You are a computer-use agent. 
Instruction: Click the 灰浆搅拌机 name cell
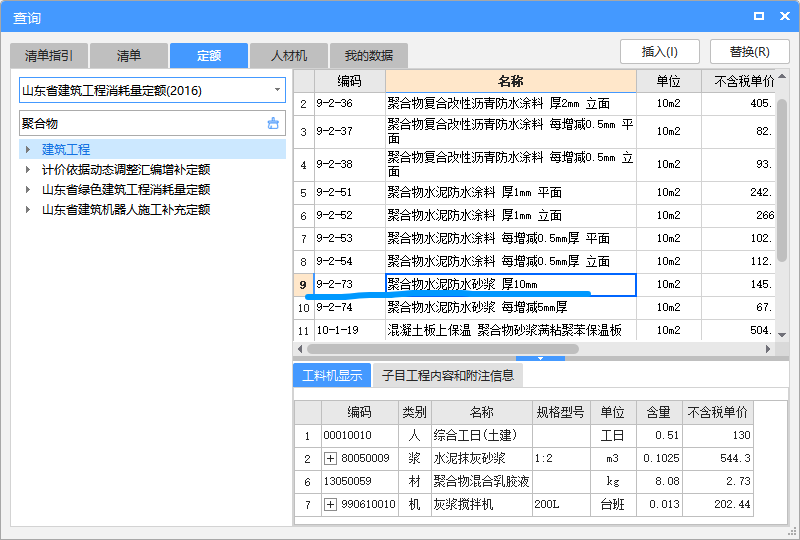point(482,504)
